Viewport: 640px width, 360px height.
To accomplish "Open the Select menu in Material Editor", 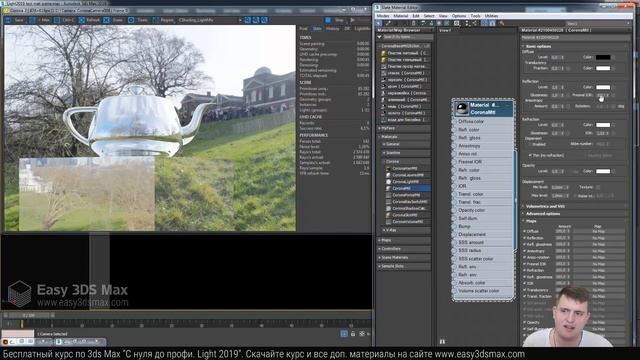I will pyautogui.click(x=429, y=16).
